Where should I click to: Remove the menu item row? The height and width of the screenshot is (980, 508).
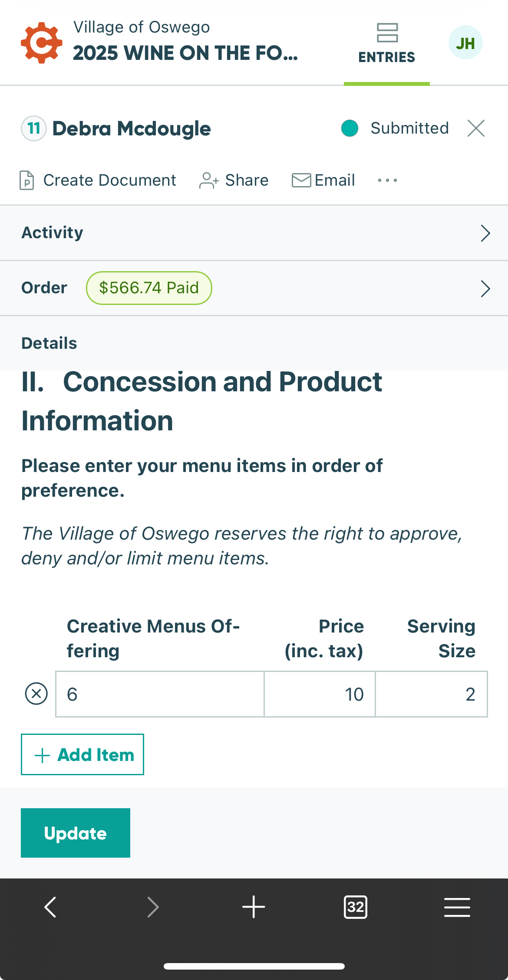36,694
